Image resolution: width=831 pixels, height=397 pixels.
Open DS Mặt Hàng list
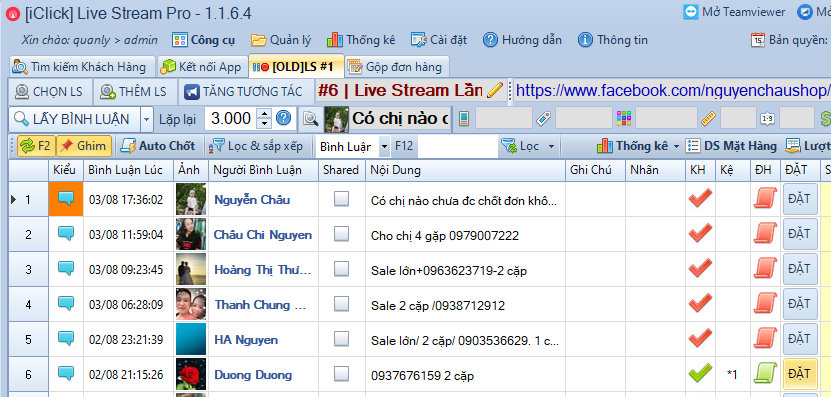point(731,146)
